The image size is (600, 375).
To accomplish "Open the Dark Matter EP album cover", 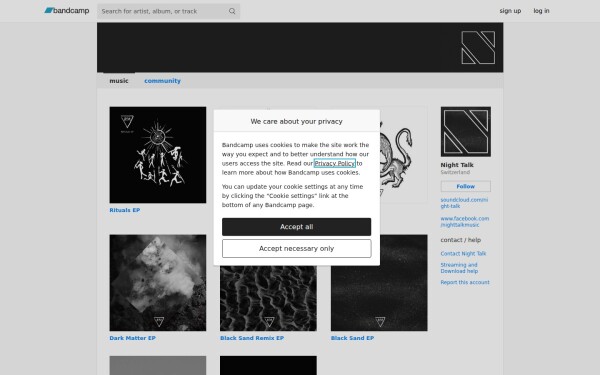I will point(158,283).
